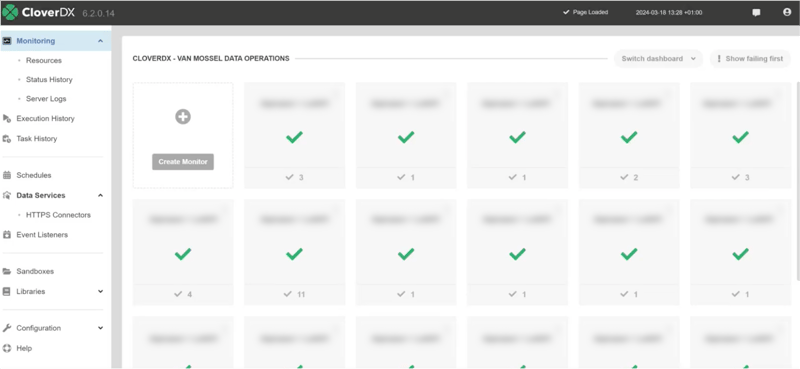Click the Monitoring sidebar icon
Image resolution: width=800 pixels, height=369 pixels.
pos(7,41)
